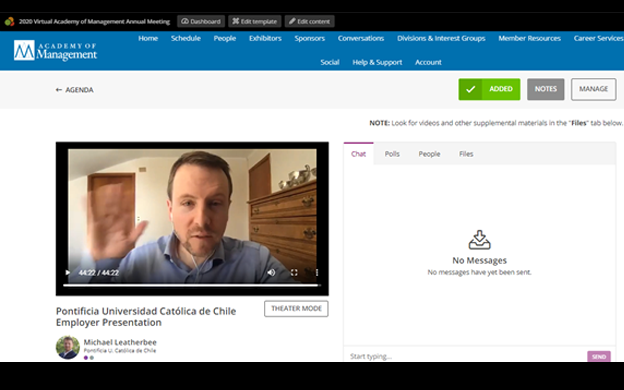Image resolution: width=624 pixels, height=390 pixels.
Task: Switch to the People tab in chat panel
Action: coord(429,154)
